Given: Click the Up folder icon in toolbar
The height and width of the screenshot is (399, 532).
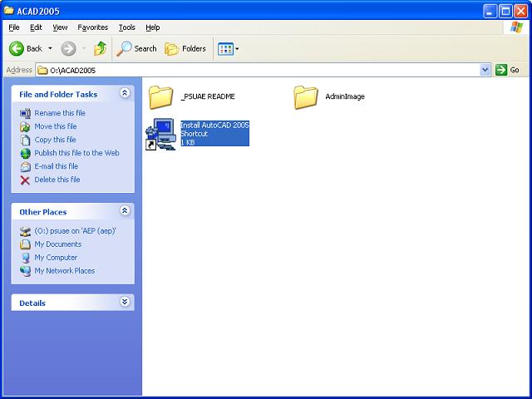Looking at the screenshot, I should click(x=100, y=49).
